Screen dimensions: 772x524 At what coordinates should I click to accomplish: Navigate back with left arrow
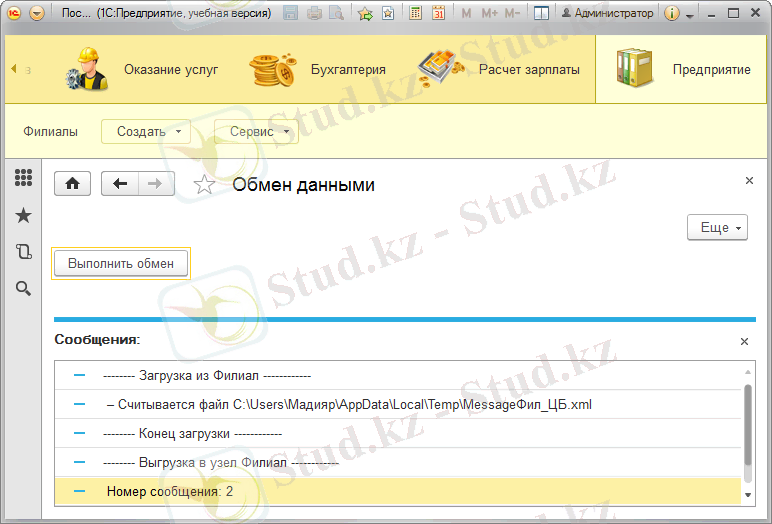(x=120, y=184)
